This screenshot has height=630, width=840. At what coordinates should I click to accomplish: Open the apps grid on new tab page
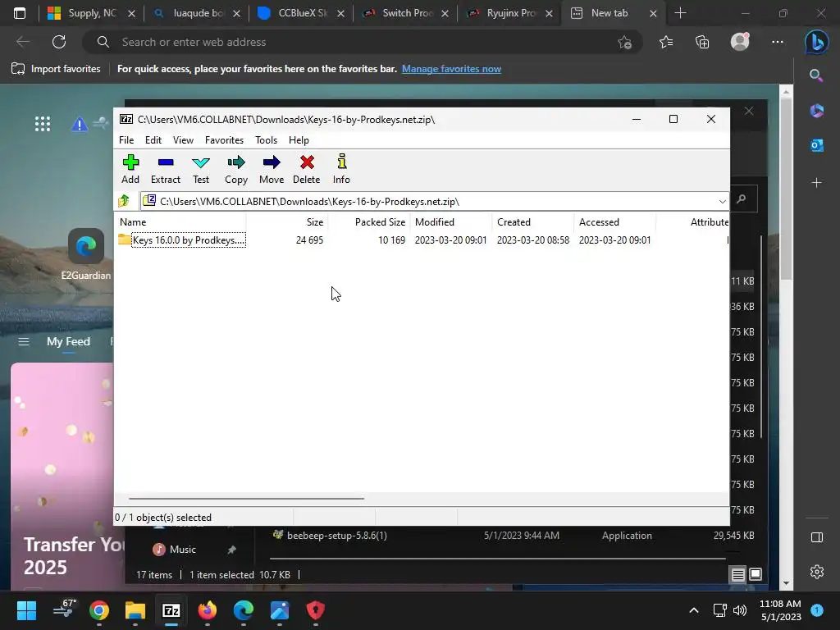[x=43, y=124]
